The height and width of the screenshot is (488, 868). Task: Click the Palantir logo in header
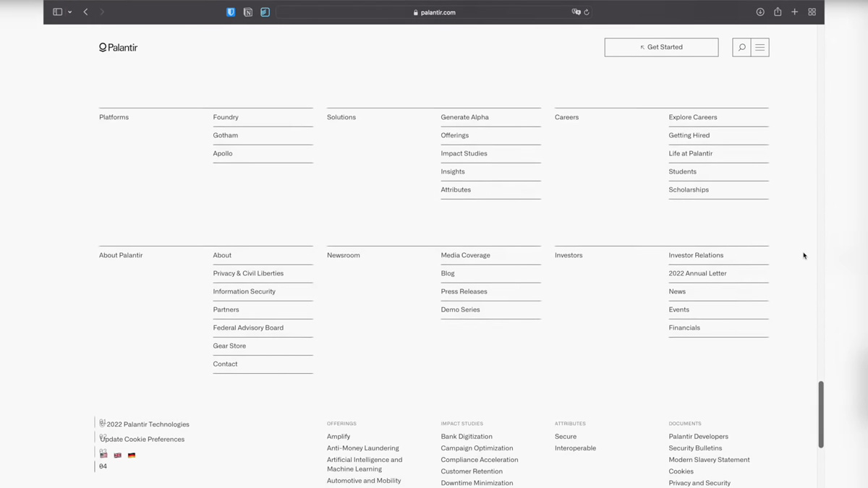(118, 47)
